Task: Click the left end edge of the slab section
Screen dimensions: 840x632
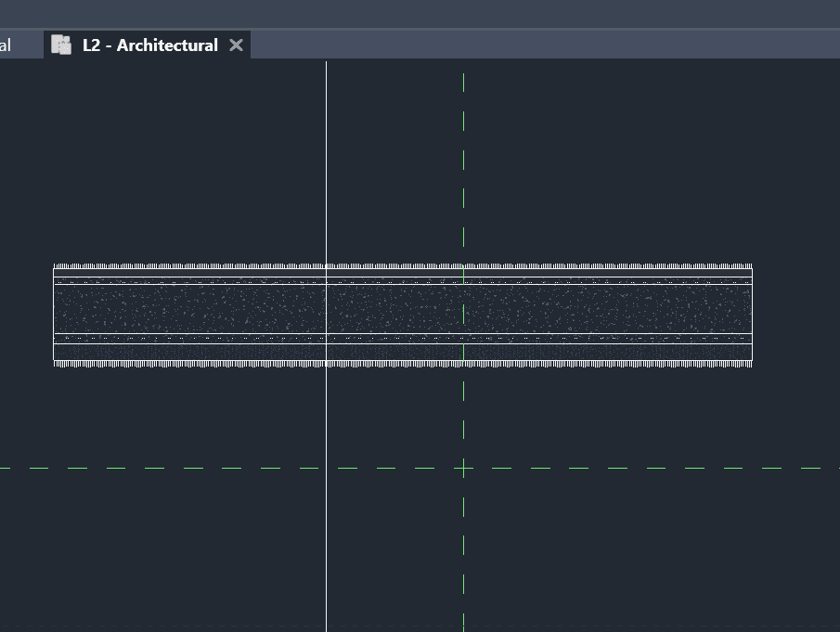Action: coord(54,316)
